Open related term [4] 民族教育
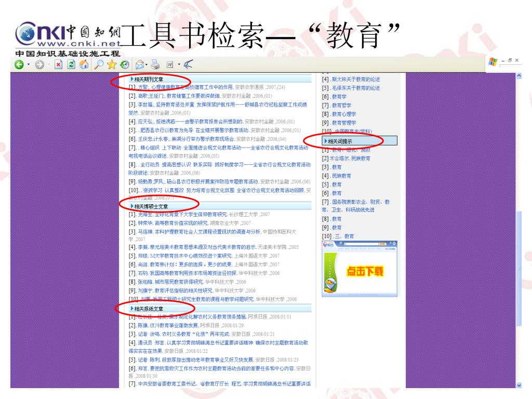Viewport: 532px width, 399px height. 342,176
